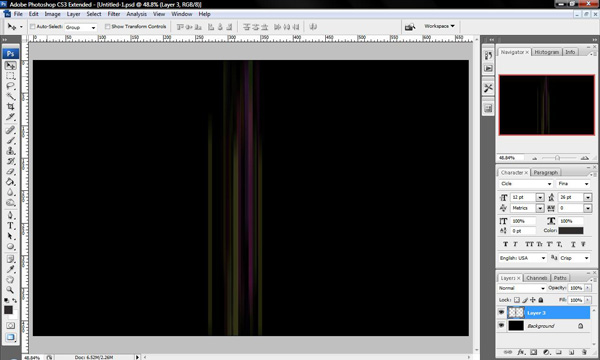Select the Hand tool
The width and height of the screenshot is (600, 360).
(x=10, y=280)
